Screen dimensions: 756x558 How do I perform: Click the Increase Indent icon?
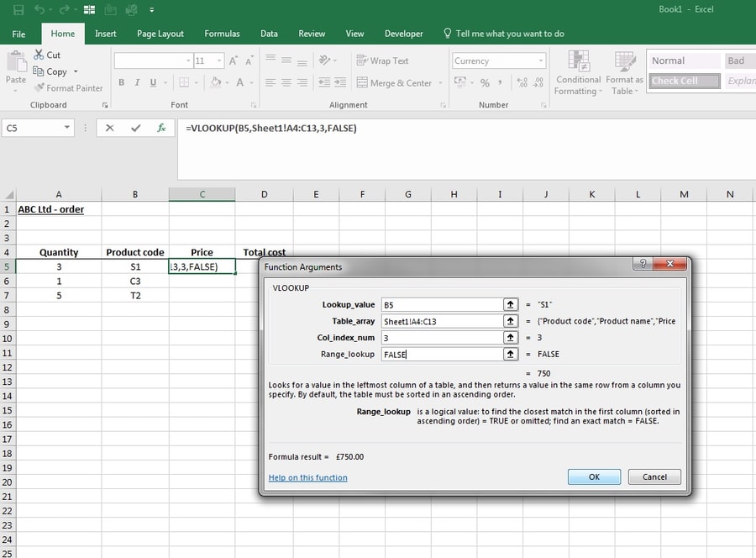340,82
